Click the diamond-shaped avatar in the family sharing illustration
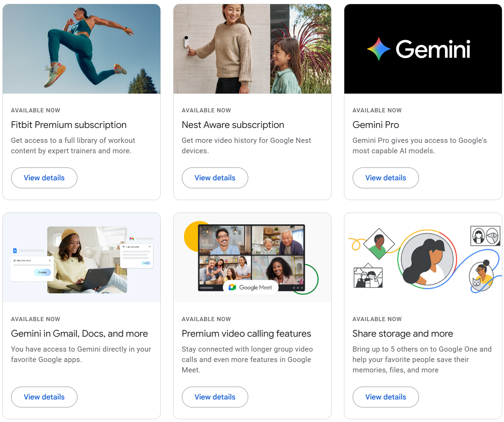Image resolution: width=504 pixels, height=422 pixels. [379, 244]
